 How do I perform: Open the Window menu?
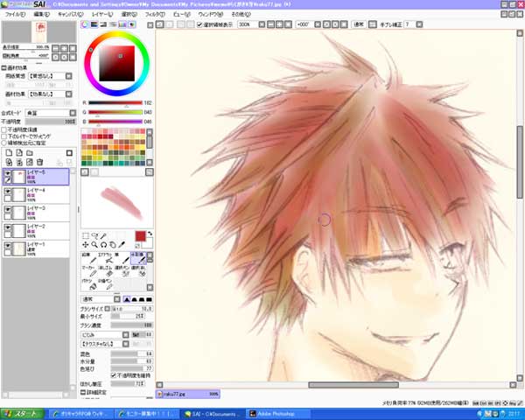point(211,14)
